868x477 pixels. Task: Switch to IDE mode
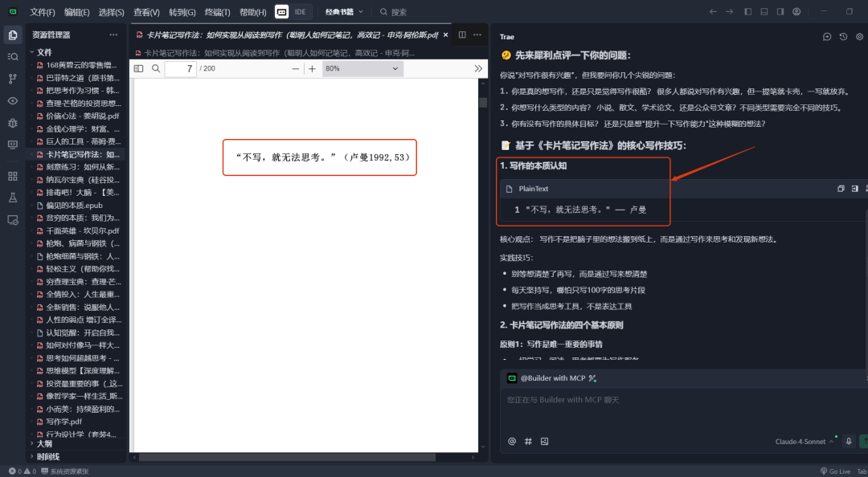[300, 11]
